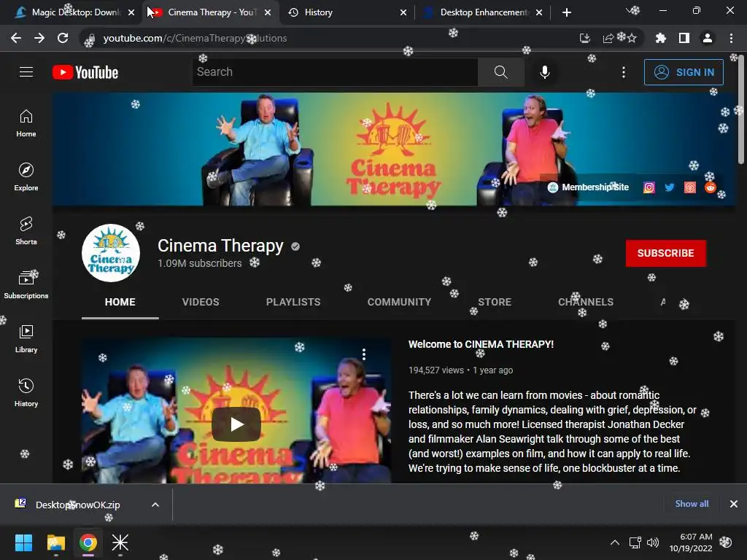Click the SIGN IN button
Viewport: 747px width, 560px height.
point(684,72)
